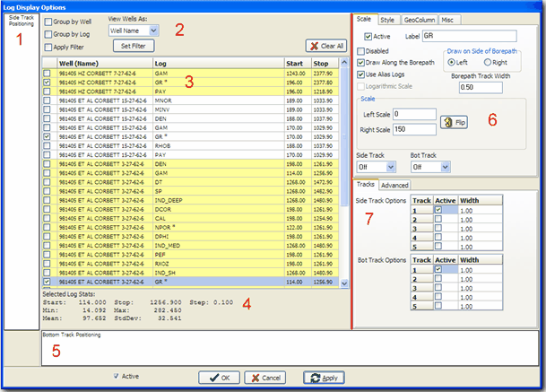Uncheck Draw Along the Borepath
Screen dimensions: 546x392
tap(360, 62)
